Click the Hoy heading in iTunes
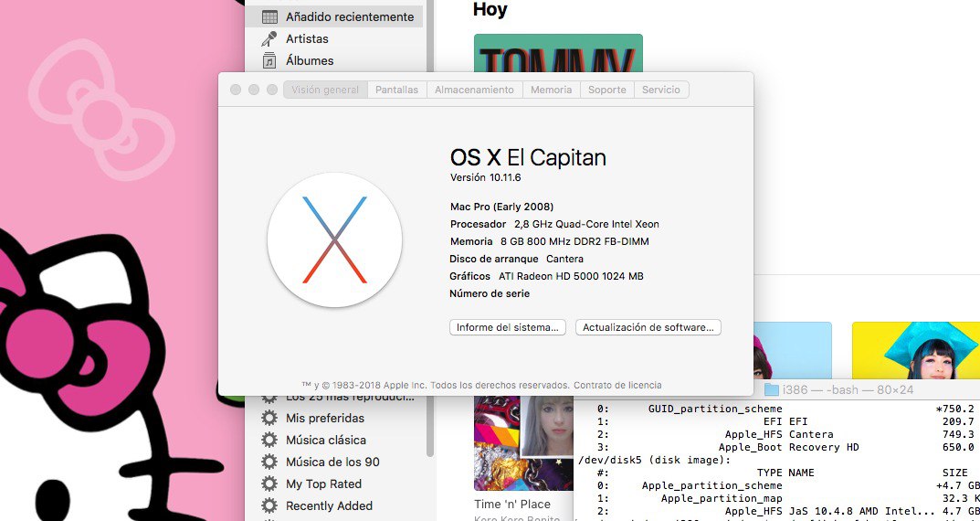The image size is (980, 521). pyautogui.click(x=490, y=9)
